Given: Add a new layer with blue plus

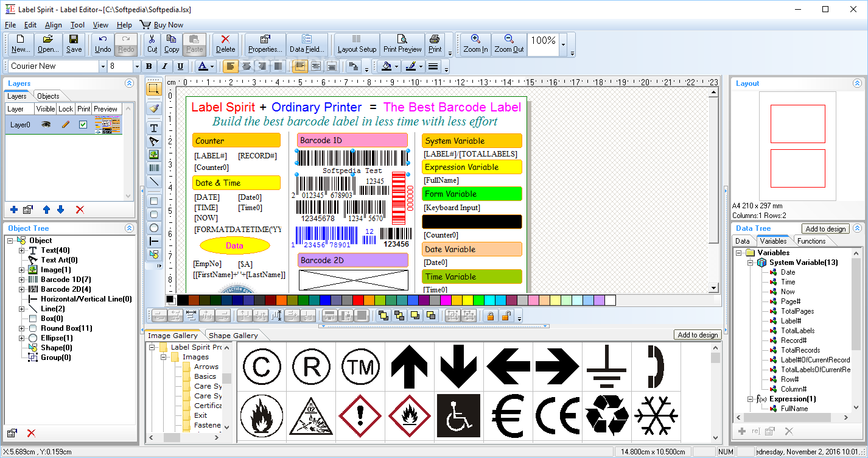Looking at the screenshot, I should click(14, 210).
